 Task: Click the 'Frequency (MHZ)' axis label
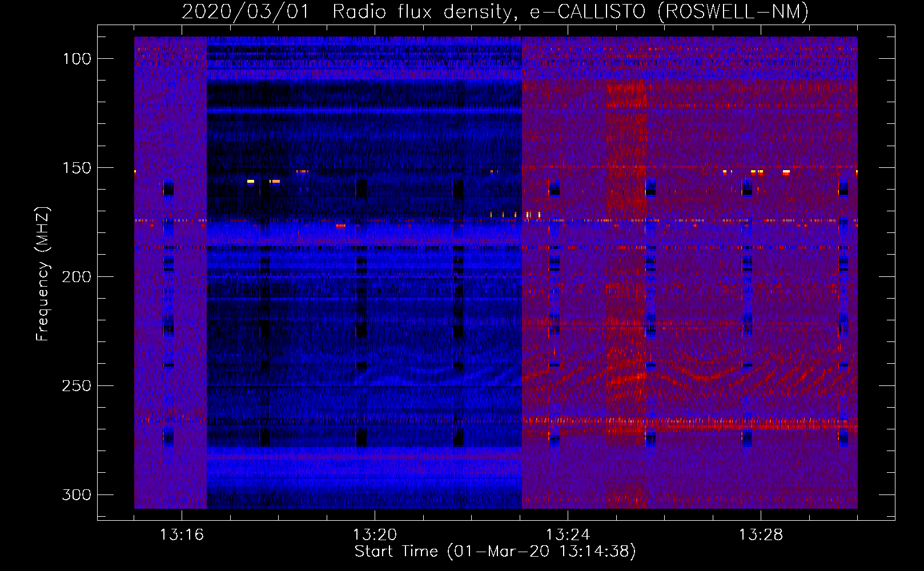tap(43, 274)
